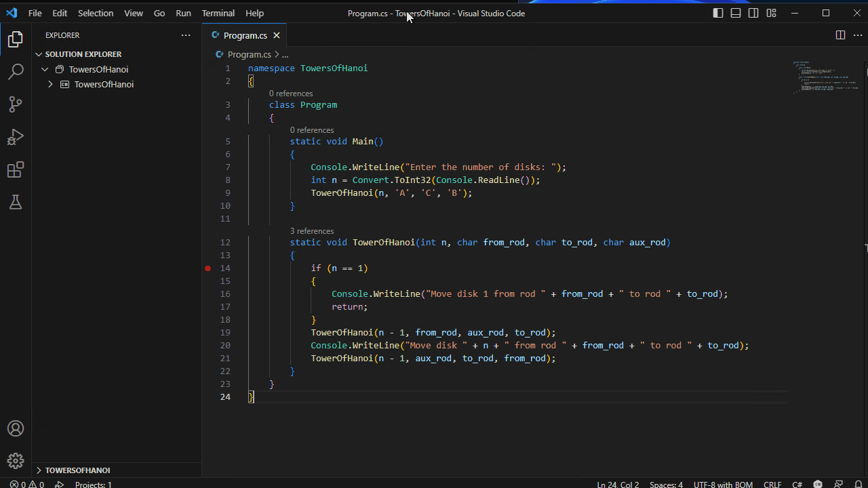Select the Source Control icon

(x=16, y=104)
